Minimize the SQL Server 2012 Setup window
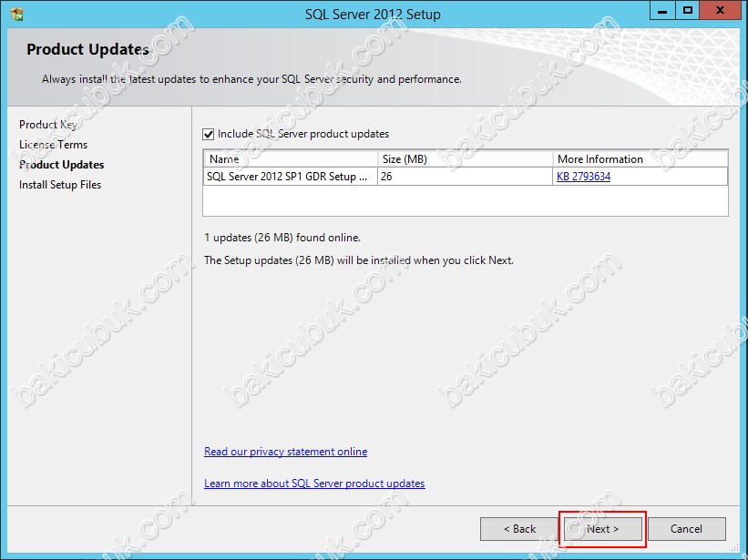Image resolution: width=748 pixels, height=560 pixels. pos(662,11)
